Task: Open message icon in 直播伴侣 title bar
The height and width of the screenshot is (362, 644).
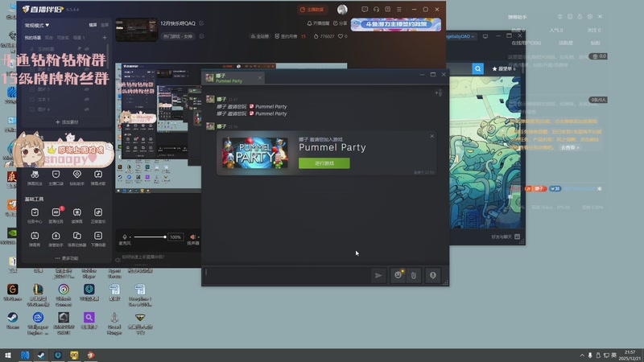Action: (x=365, y=9)
